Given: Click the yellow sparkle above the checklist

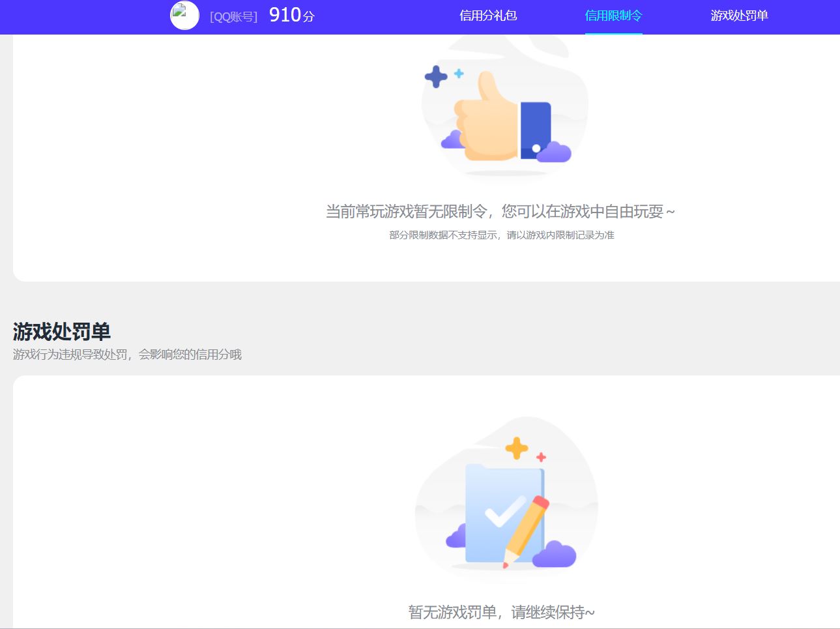Looking at the screenshot, I should [517, 448].
